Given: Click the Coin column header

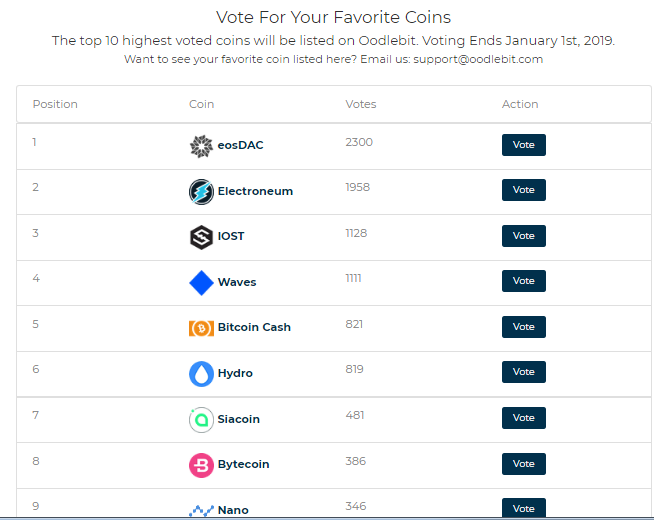Looking at the screenshot, I should 201,104.
